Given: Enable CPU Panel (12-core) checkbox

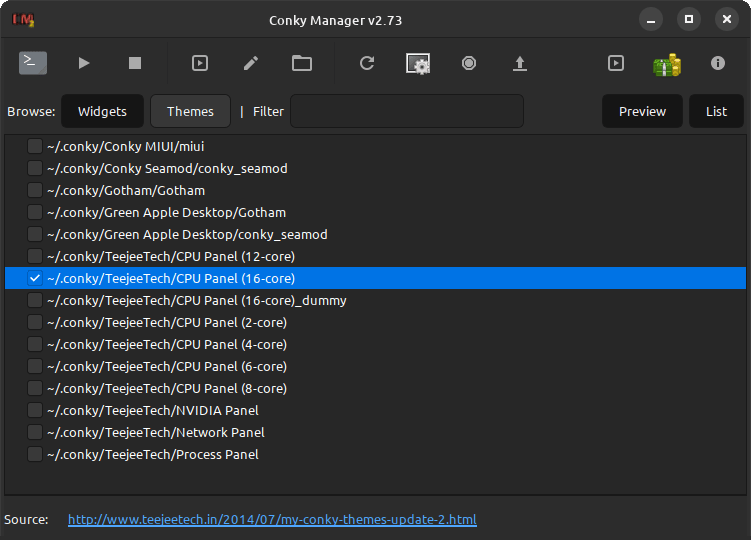Looking at the screenshot, I should [x=35, y=256].
